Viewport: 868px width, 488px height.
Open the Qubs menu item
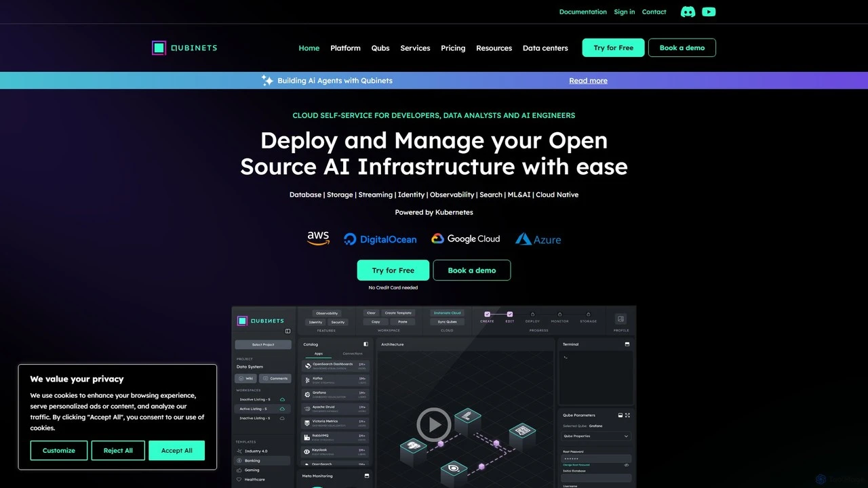tap(380, 48)
